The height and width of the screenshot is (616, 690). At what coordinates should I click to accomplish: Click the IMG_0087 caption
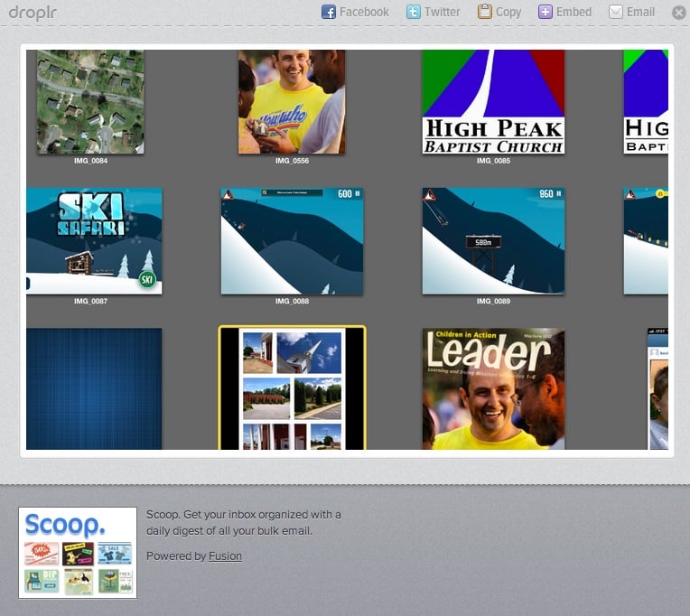tap(90, 301)
